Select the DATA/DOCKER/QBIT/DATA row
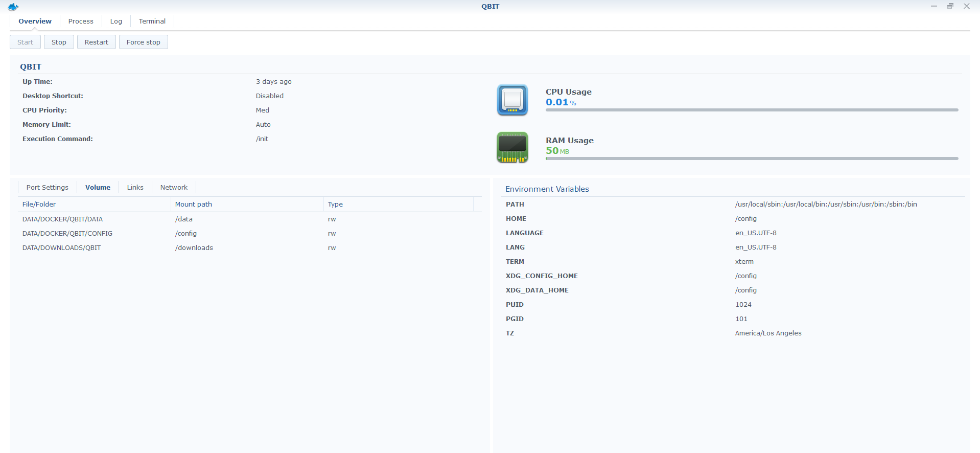This screenshot has width=980, height=453. [x=250, y=219]
